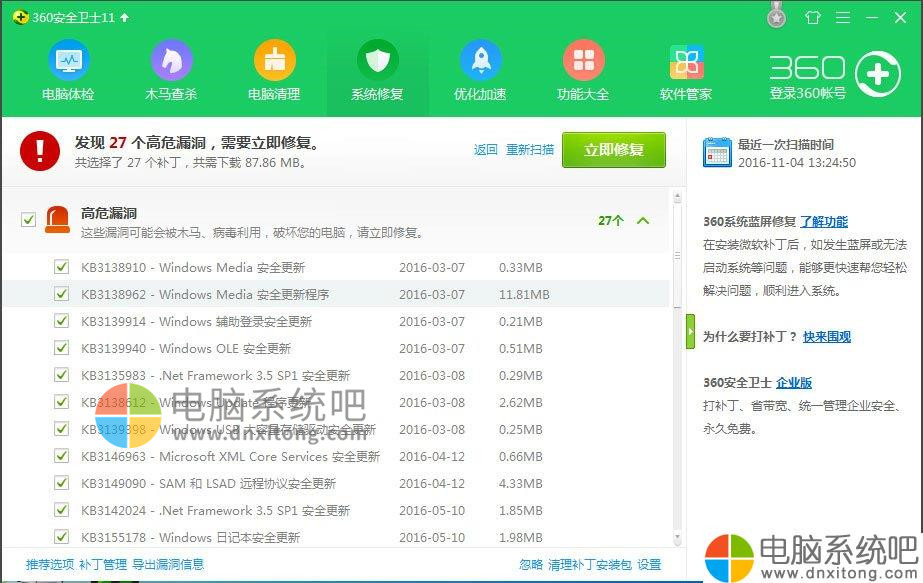Open skin changer shirt icon

(813, 18)
